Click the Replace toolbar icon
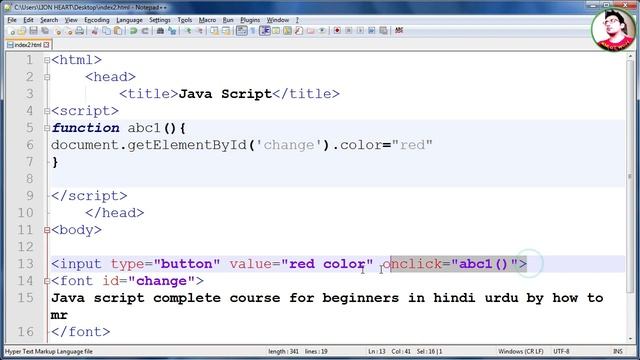640x360 pixels. (x=172, y=31)
